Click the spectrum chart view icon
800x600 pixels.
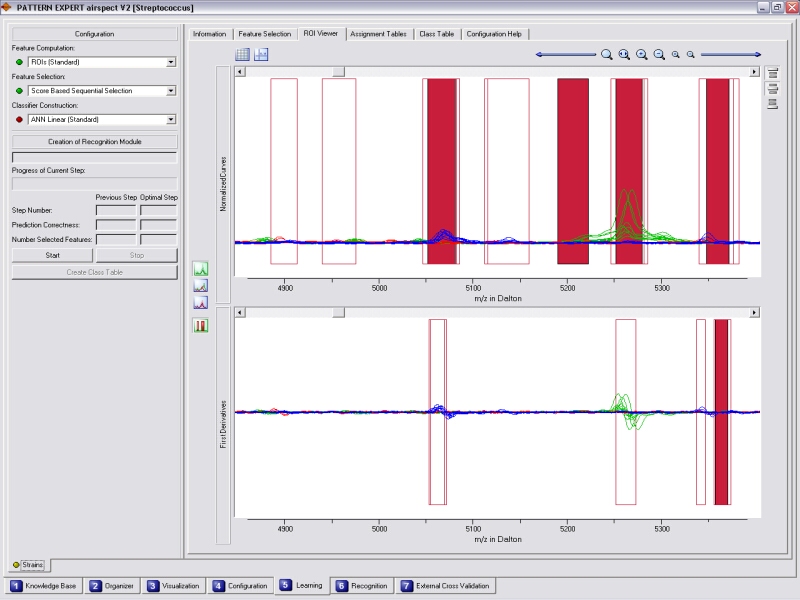click(x=261, y=55)
